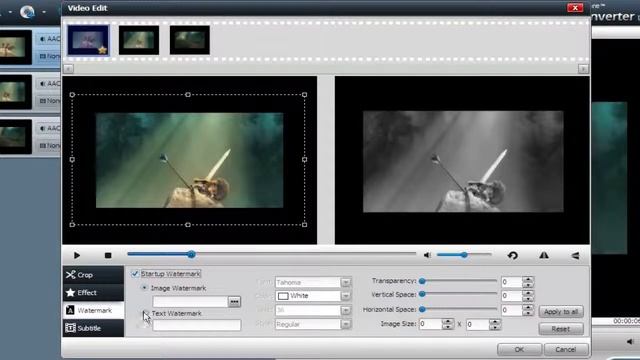Click the Apply to all button
Image resolution: width=640 pixels, height=360 pixels.
[561, 312]
